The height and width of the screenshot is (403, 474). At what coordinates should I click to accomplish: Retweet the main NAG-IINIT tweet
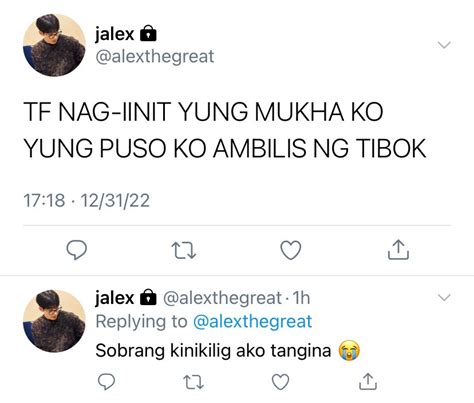pos(184,251)
